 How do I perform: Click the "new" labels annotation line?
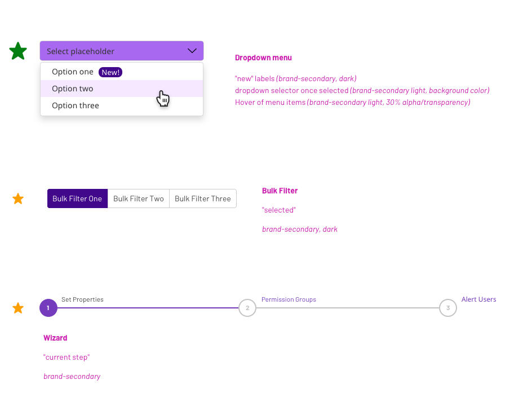click(296, 79)
